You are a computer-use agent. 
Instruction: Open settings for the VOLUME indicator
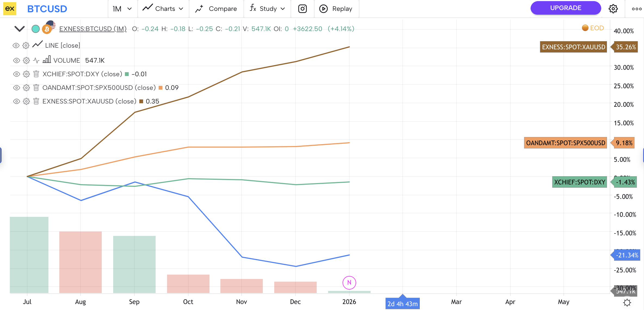26,60
